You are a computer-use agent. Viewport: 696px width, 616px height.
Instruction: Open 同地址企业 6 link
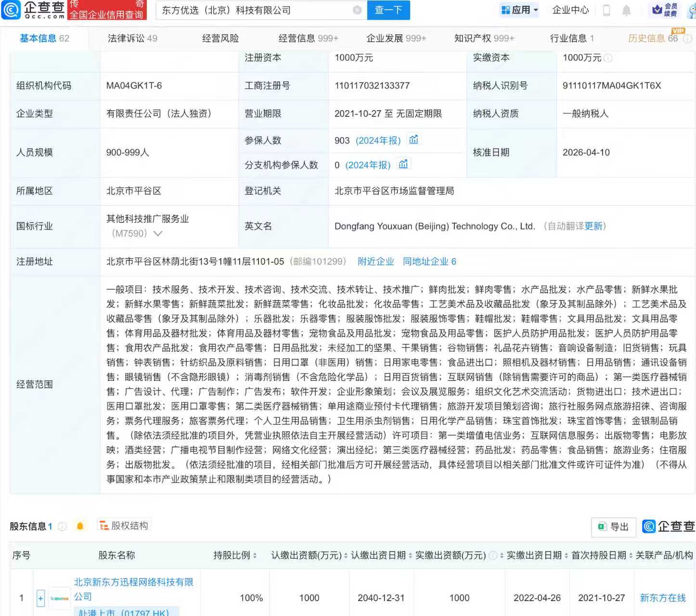429,261
